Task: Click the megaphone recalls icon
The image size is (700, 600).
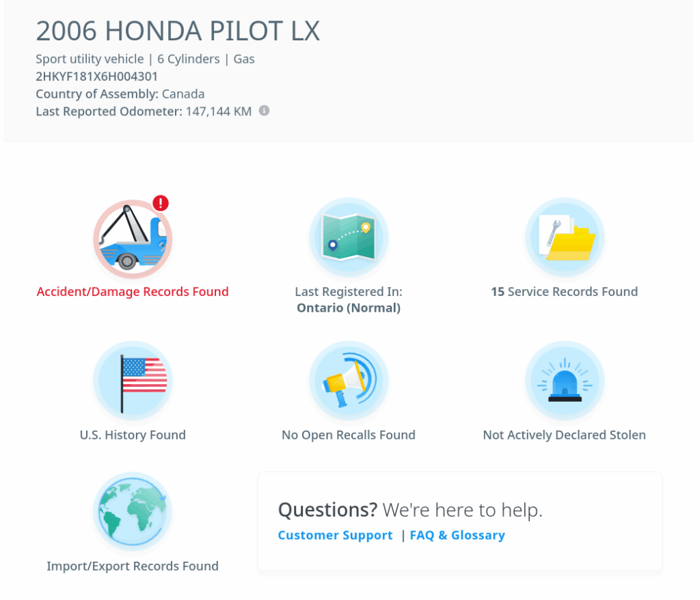Action: click(x=349, y=381)
